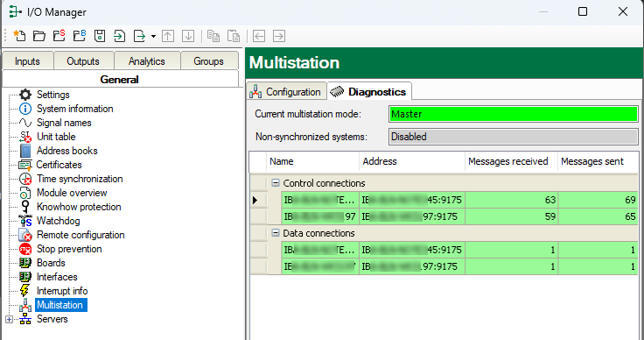Click the Stop prevention red icon

[x=25, y=249]
